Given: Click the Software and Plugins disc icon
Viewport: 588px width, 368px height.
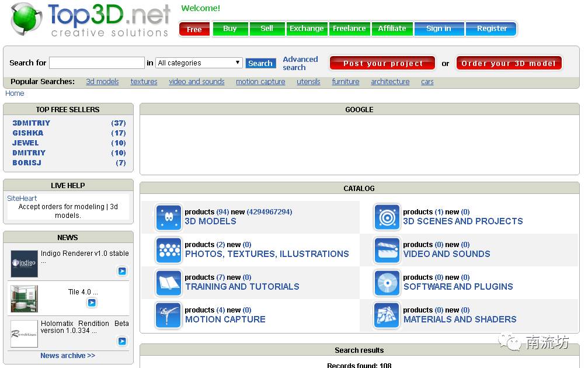Looking at the screenshot, I should (x=387, y=283).
